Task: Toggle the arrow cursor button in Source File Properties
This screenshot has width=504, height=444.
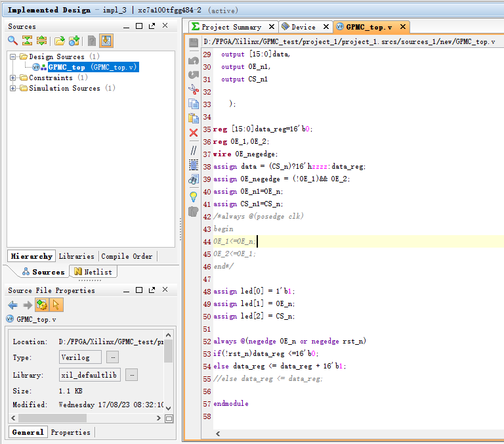Action: click(x=56, y=305)
